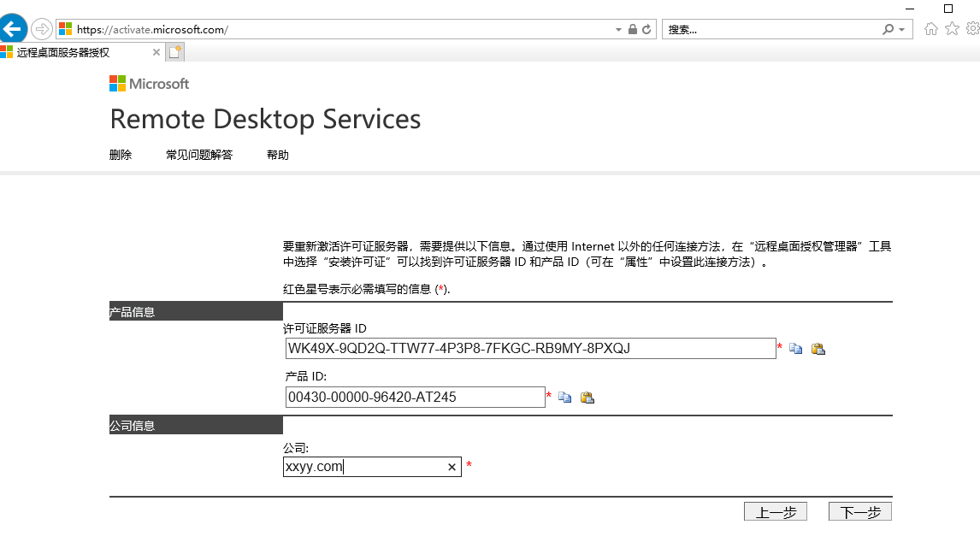
Task: Open the address bar history dropdown arrow
Action: pos(618,29)
